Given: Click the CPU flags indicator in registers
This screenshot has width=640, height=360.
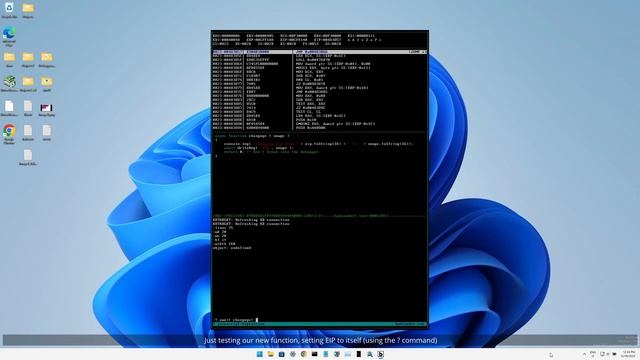Looking at the screenshot, I should (x=364, y=40).
